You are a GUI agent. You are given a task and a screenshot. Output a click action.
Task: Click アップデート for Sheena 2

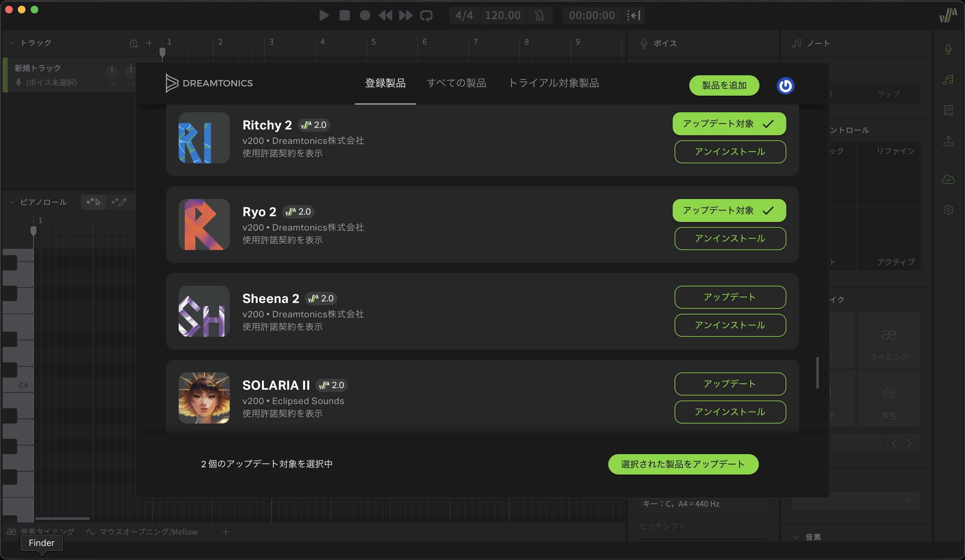tap(730, 297)
